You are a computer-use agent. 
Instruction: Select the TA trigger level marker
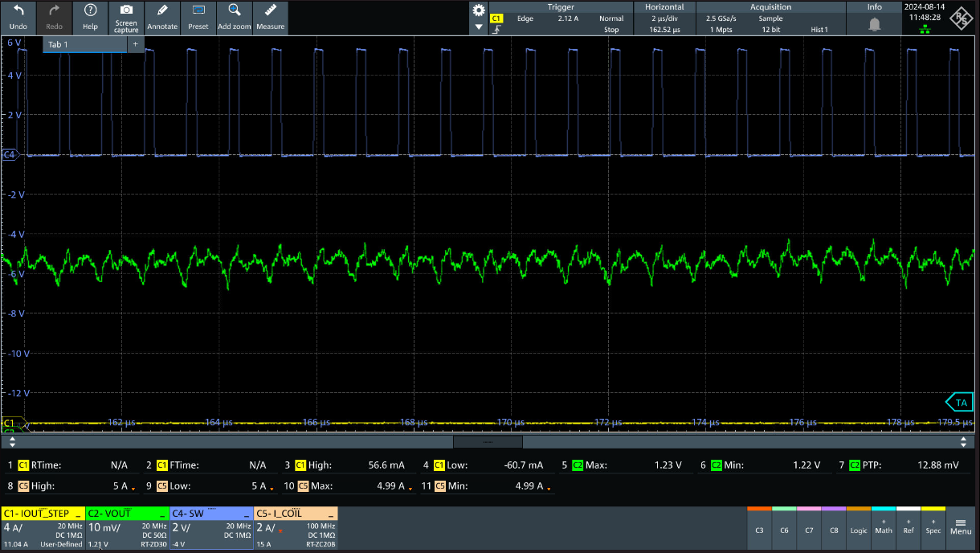[x=959, y=402]
